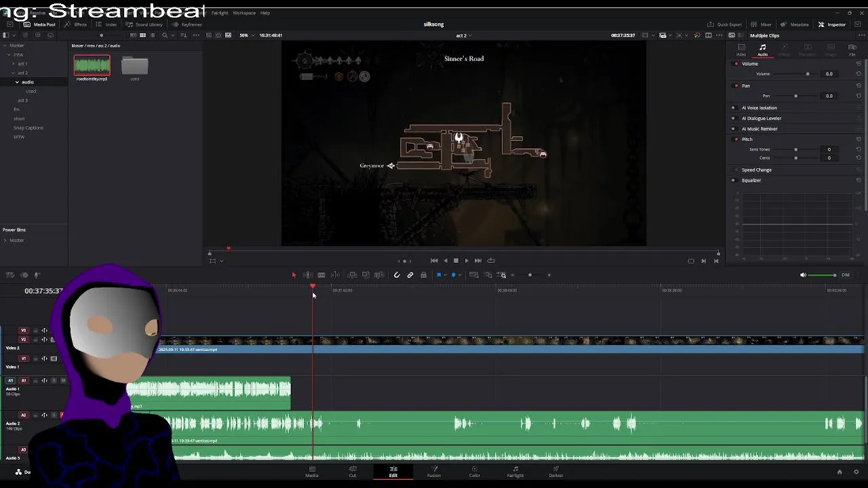The width and height of the screenshot is (868, 488).
Task: Click the stop playback button
Action: point(456,260)
